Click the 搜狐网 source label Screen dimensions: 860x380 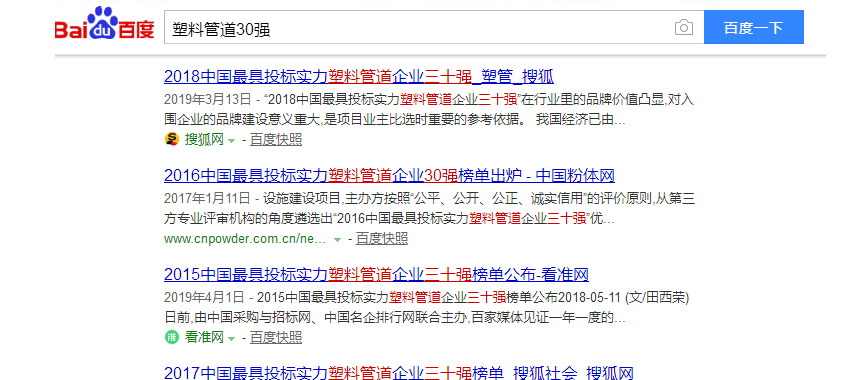coord(204,140)
